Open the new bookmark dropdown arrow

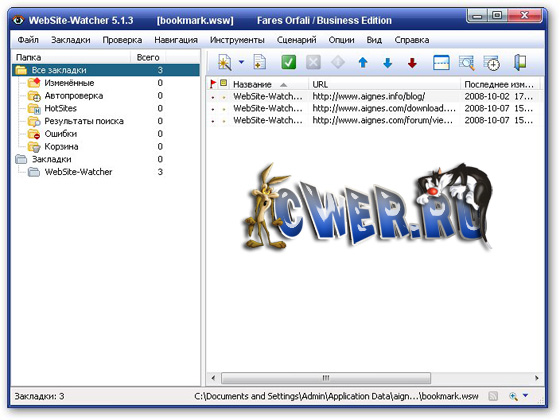[241, 62]
